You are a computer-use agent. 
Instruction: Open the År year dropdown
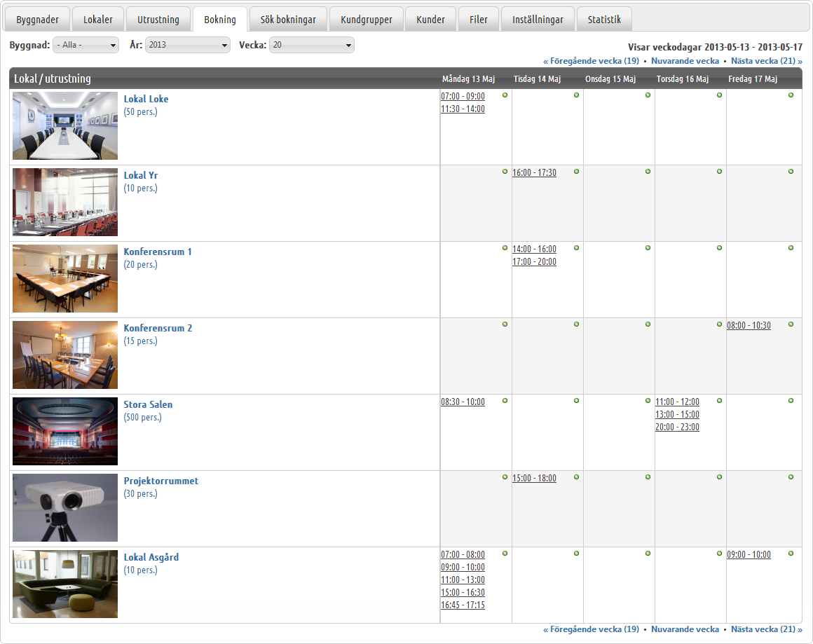tap(188, 45)
